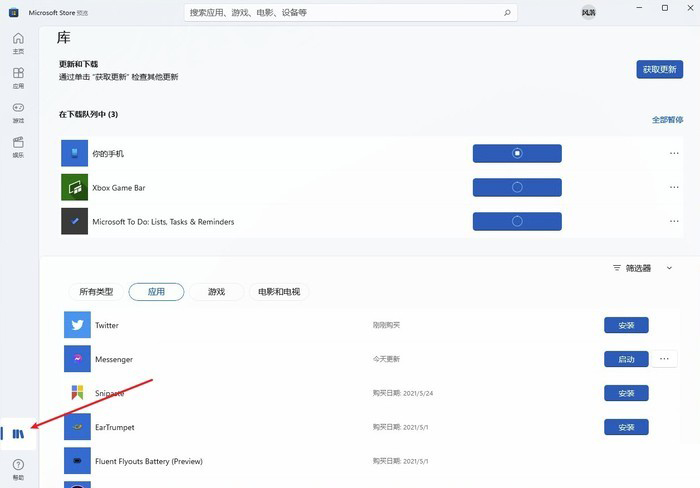700x488 pixels.
Task: Install Snipaste with the 安装 button
Action: tap(626, 393)
